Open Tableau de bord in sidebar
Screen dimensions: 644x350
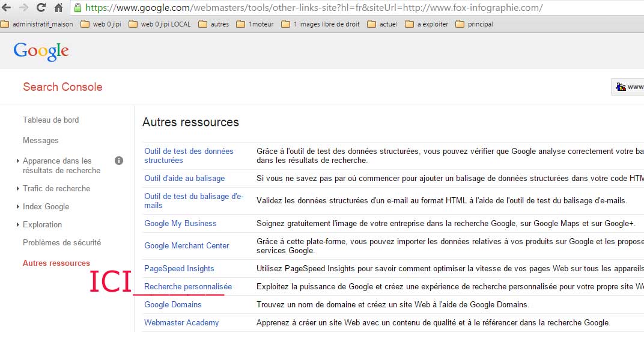tap(51, 120)
